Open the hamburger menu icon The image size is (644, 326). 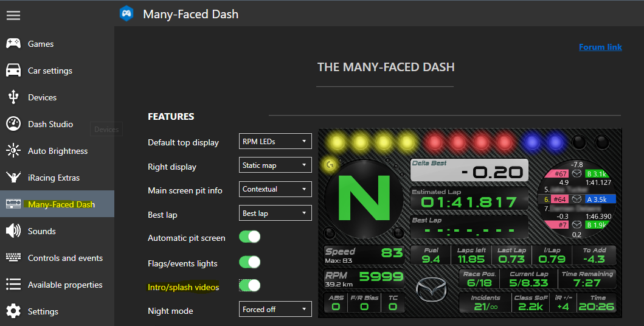[13, 16]
